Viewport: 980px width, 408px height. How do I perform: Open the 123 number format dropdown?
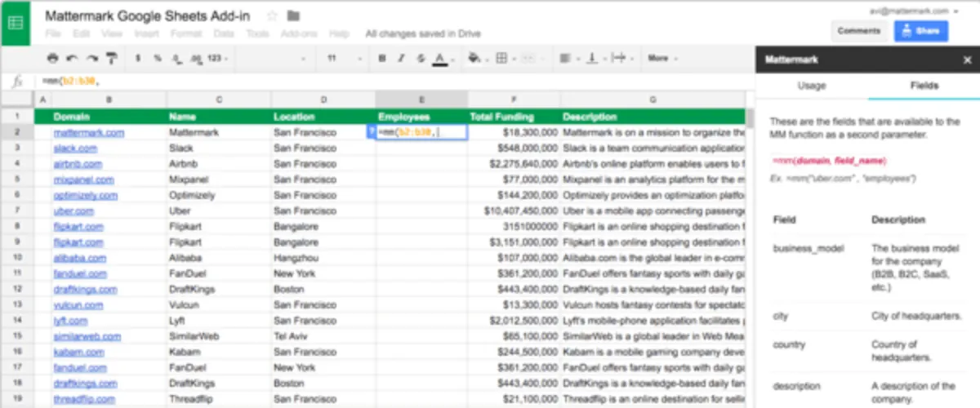pos(218,58)
